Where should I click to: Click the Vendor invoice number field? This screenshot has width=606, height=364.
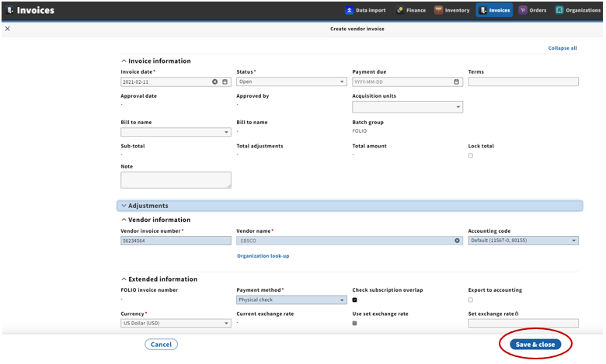pos(176,241)
